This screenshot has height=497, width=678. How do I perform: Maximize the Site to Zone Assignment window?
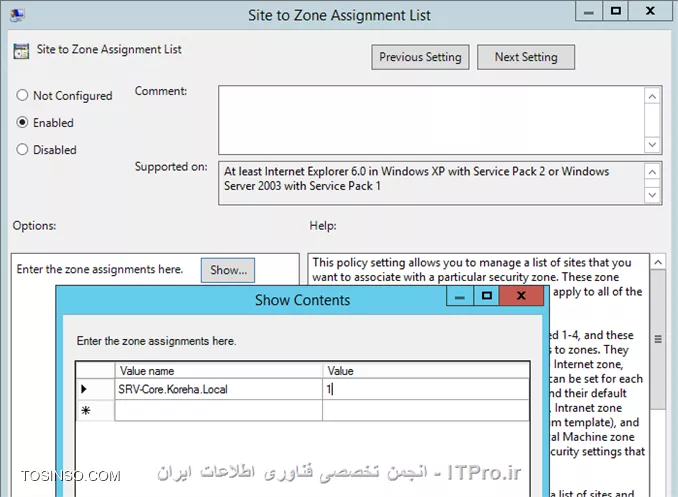(616, 12)
